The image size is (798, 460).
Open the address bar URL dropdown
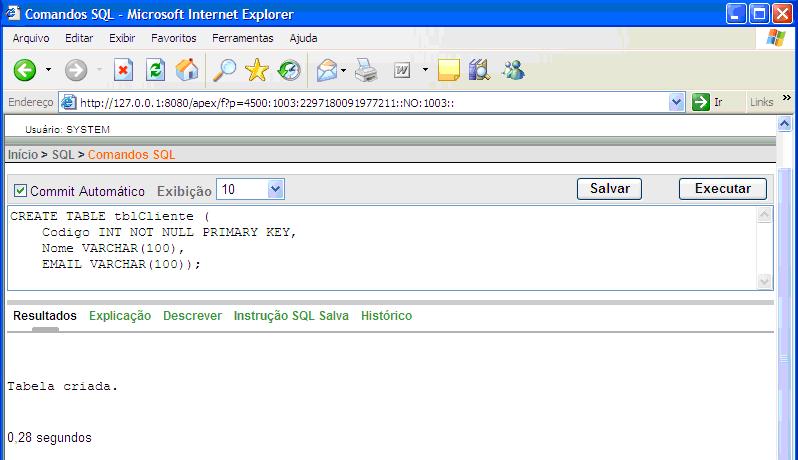[676, 102]
